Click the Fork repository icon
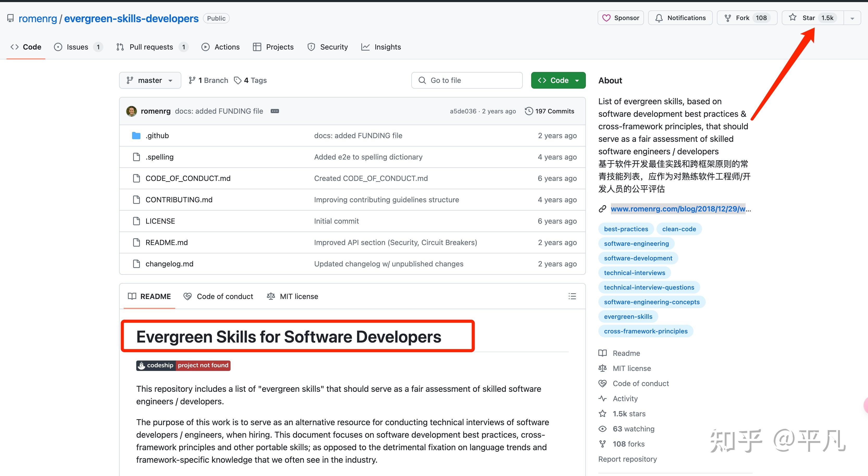The image size is (868, 476). [728, 18]
